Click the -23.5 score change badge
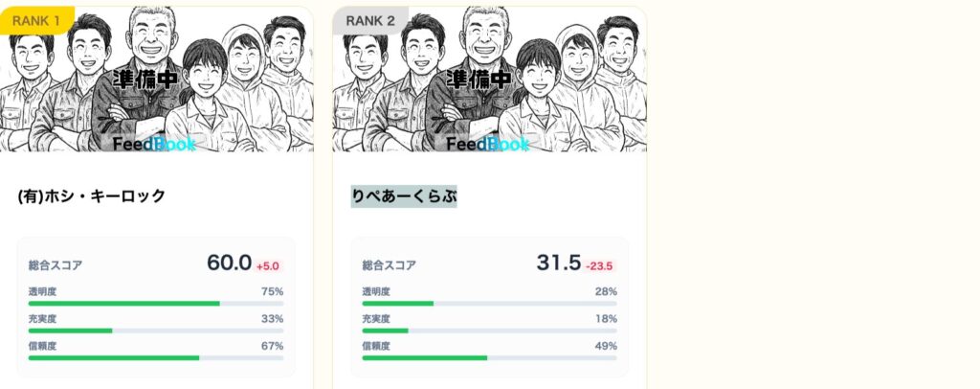This screenshot has width=980, height=389. (x=599, y=265)
